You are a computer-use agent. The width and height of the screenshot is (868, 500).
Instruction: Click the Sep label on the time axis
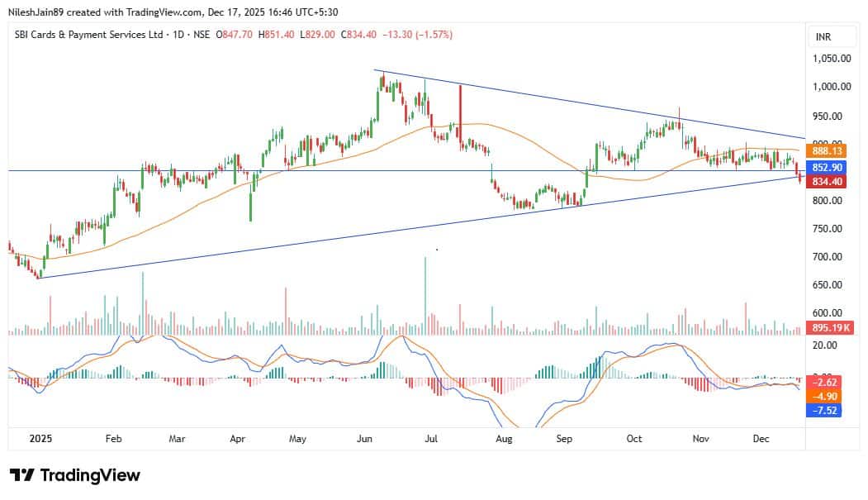(563, 439)
